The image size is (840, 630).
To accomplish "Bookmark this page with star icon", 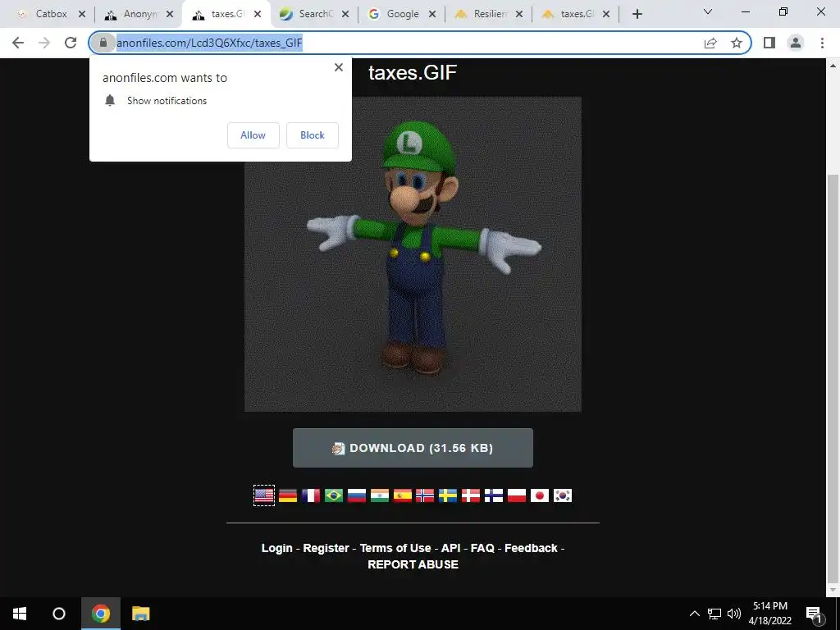I will click(737, 43).
